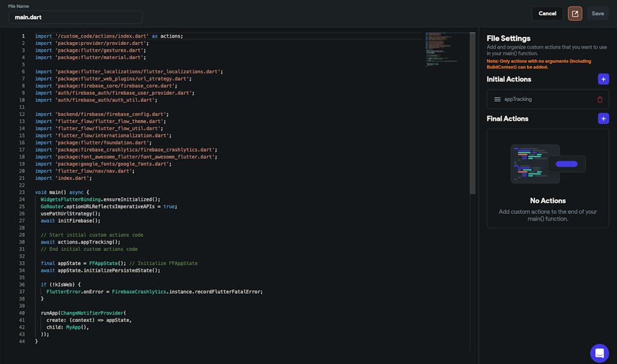Click line number 44 in gutter
The height and width of the screenshot is (364, 617).
(x=22, y=341)
